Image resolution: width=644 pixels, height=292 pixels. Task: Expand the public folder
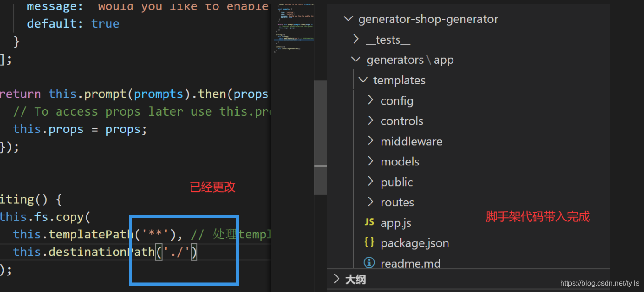point(371,182)
